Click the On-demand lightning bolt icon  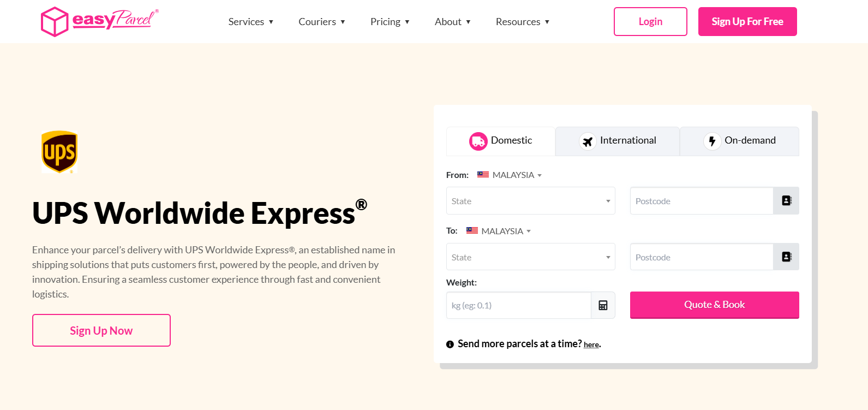(x=712, y=141)
